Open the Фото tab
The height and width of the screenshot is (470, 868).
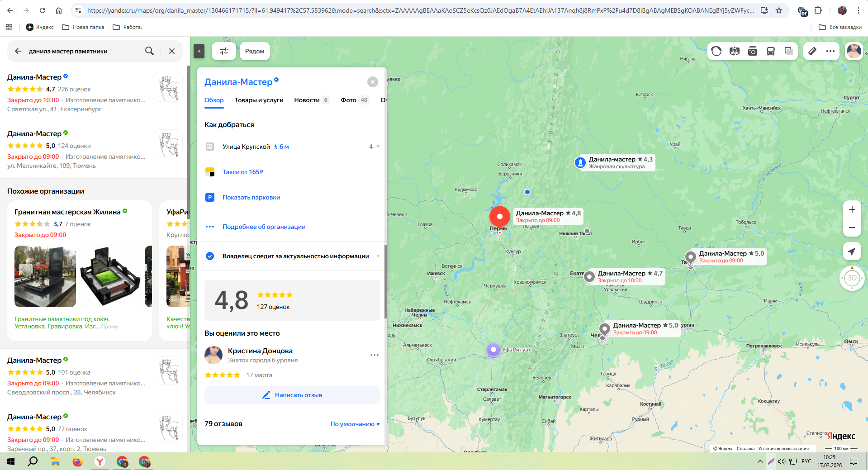click(355, 100)
